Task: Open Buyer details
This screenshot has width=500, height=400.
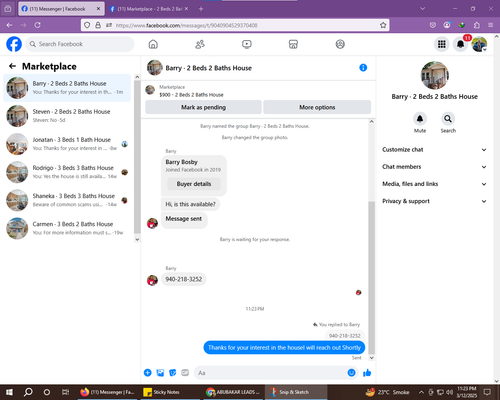Action: tap(194, 184)
